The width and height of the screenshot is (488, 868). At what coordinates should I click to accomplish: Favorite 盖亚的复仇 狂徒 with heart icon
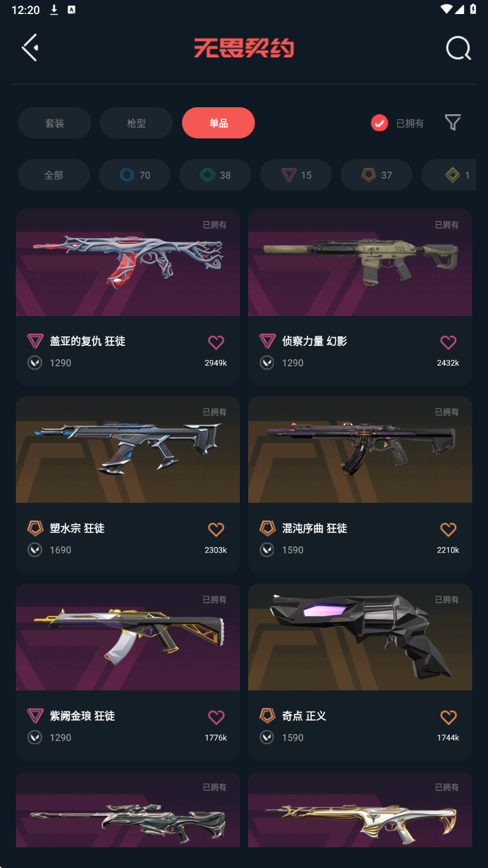click(216, 342)
